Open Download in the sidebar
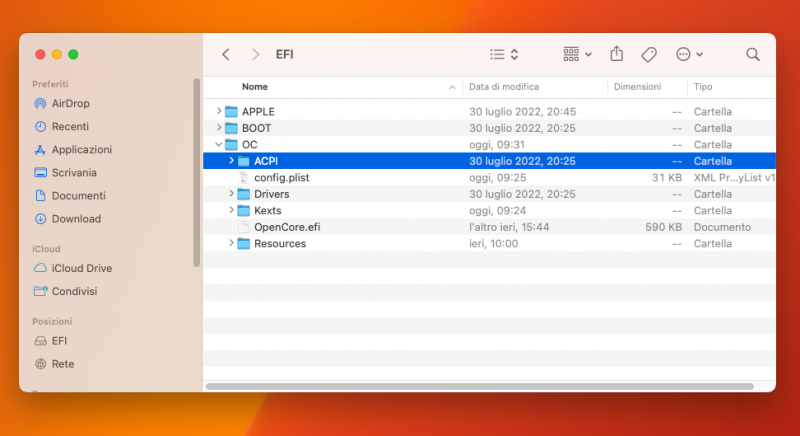Image resolution: width=800 pixels, height=436 pixels. pyautogui.click(x=67, y=219)
